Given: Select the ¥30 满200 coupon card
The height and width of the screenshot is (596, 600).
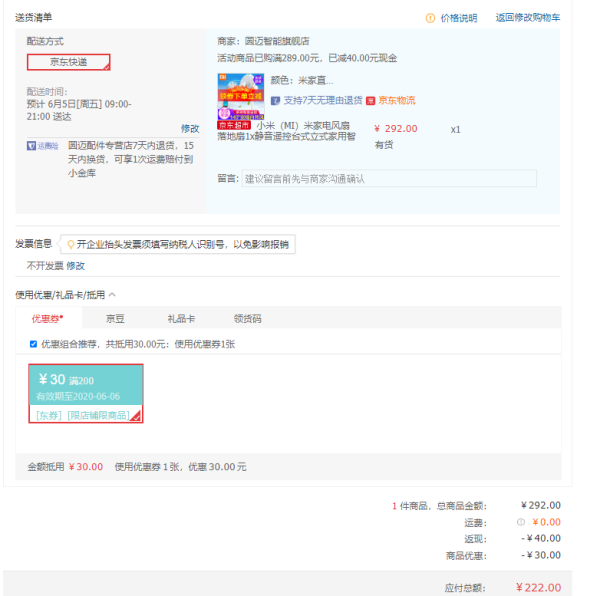Looking at the screenshot, I should coord(86,393).
